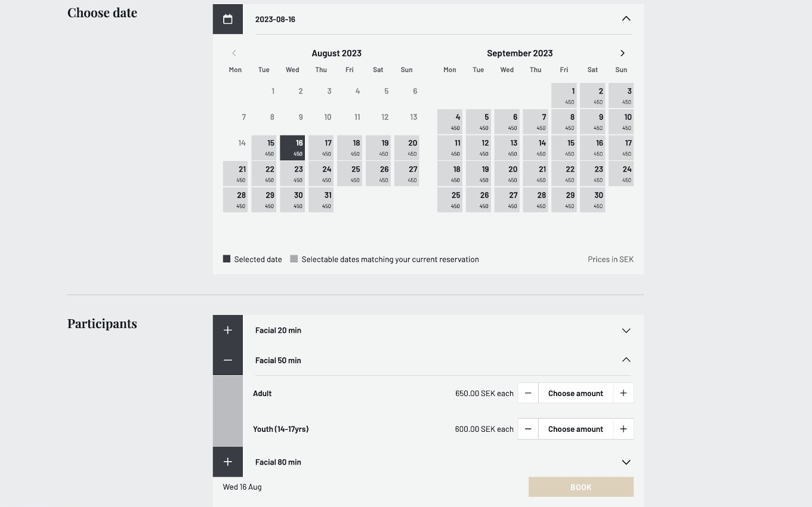
Task: Decrease Adult amount with minus button
Action: 528,393
